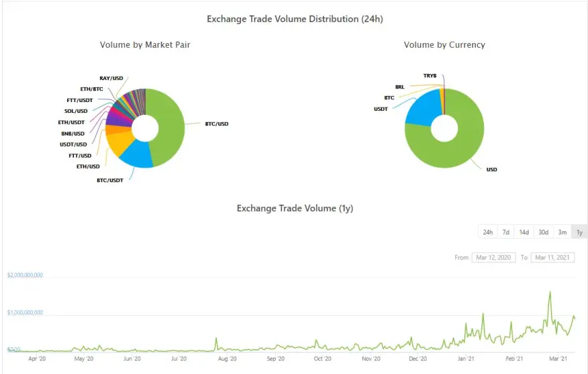The width and height of the screenshot is (588, 374).
Task: Click the ETH/USD label
Action: [x=88, y=166]
